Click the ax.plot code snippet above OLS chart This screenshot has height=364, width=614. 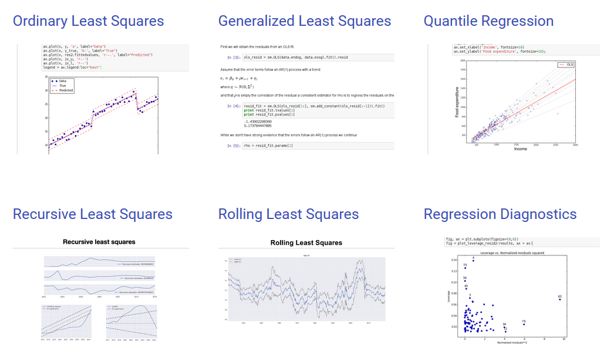pyautogui.click(x=116, y=57)
